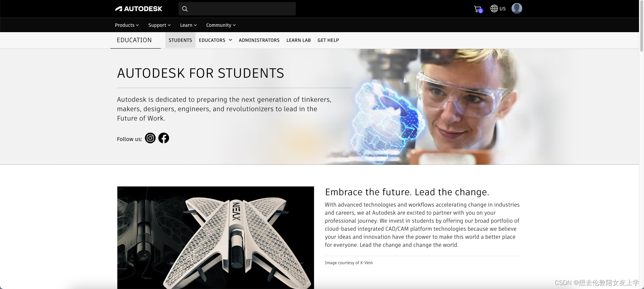Expand the Educators submenu chevron
644x289 pixels.
[230, 40]
